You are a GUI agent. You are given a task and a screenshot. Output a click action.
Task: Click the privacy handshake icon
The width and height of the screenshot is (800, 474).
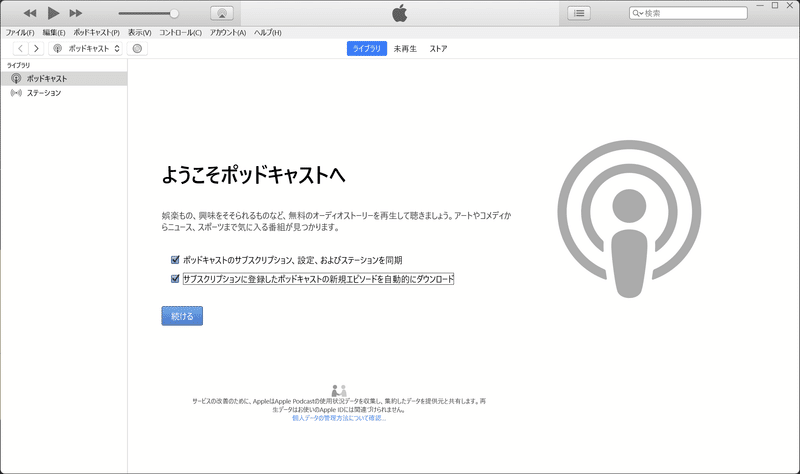(339, 391)
